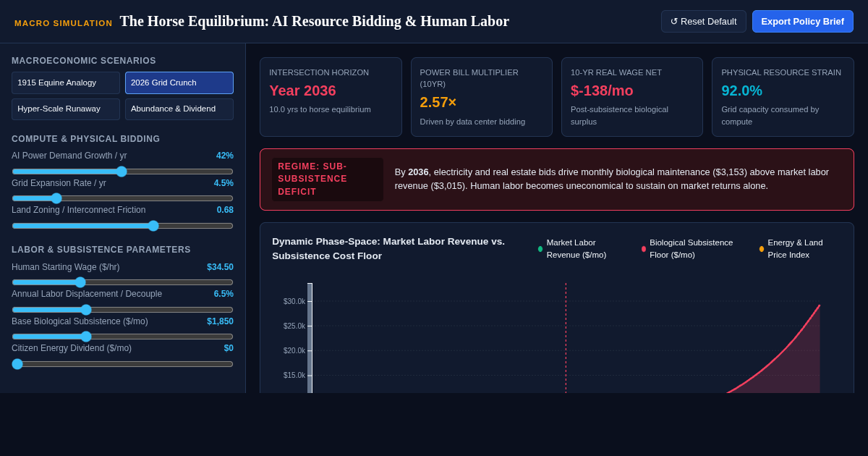
Task: Click the "0.68" friction value
Action: (225, 210)
